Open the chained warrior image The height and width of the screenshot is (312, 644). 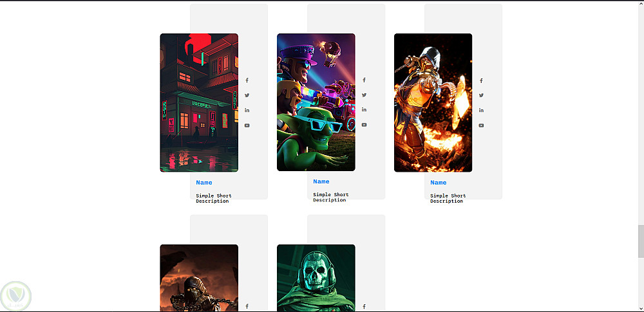(x=199, y=278)
